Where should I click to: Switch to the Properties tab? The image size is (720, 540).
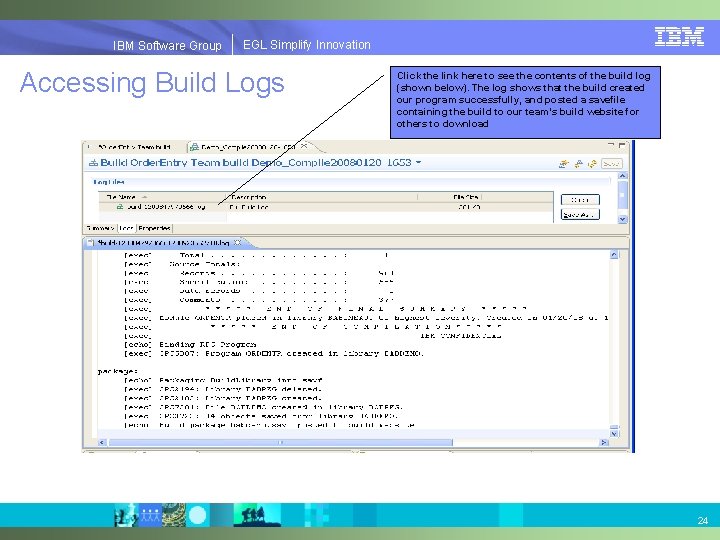154,228
